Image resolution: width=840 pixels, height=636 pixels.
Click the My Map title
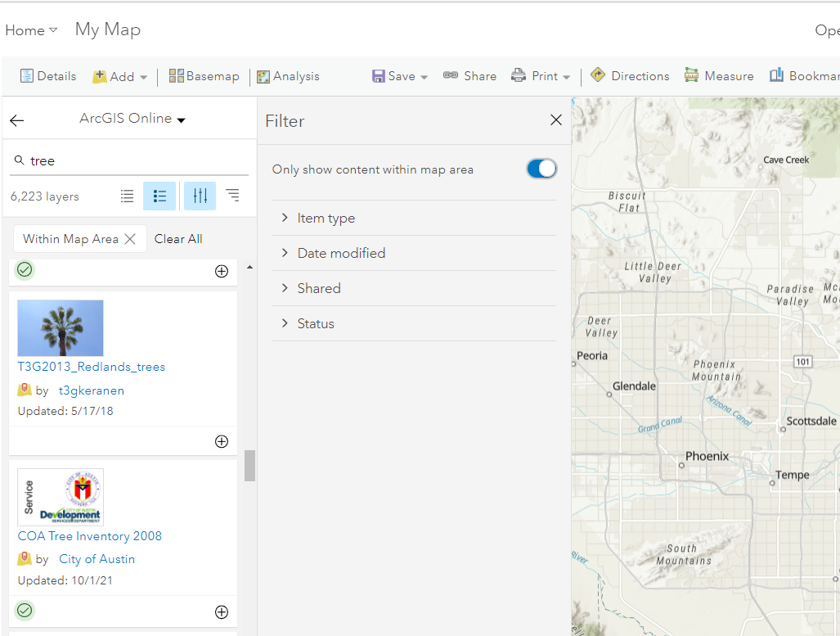coord(108,29)
